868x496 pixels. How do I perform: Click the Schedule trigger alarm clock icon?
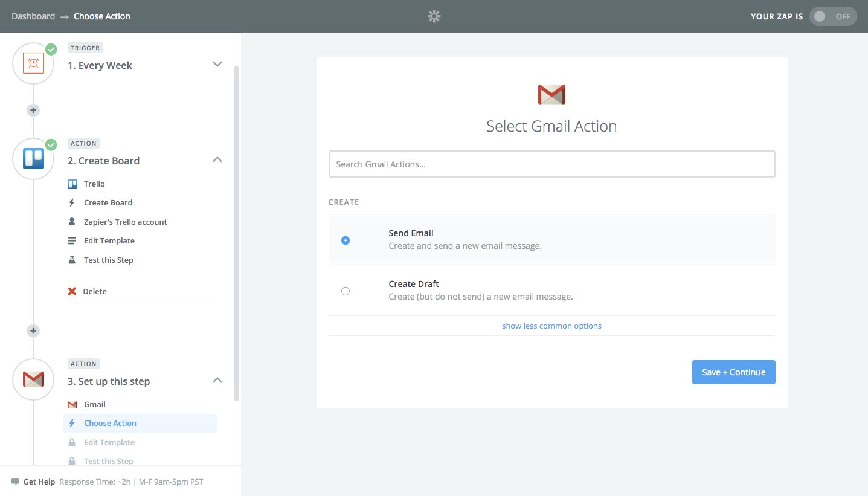pyautogui.click(x=34, y=63)
